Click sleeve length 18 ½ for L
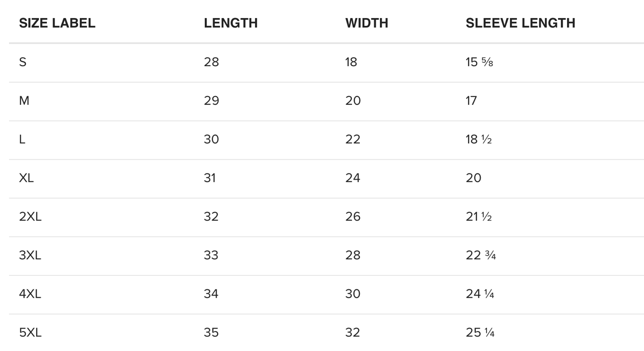This screenshot has width=644, height=351. pos(479,139)
